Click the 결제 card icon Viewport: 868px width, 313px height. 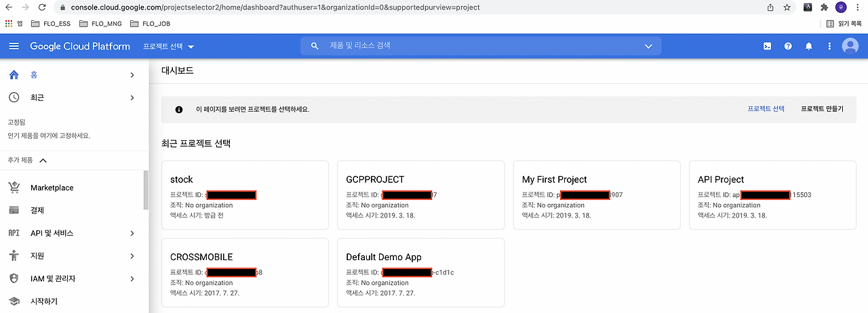pyautogui.click(x=14, y=210)
